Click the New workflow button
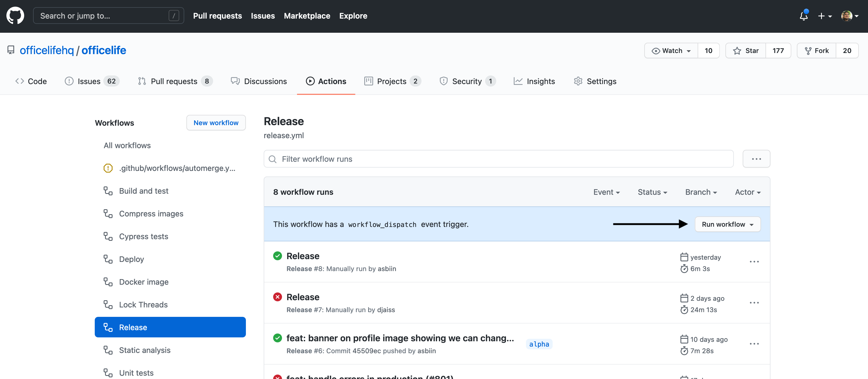868x379 pixels. point(216,123)
